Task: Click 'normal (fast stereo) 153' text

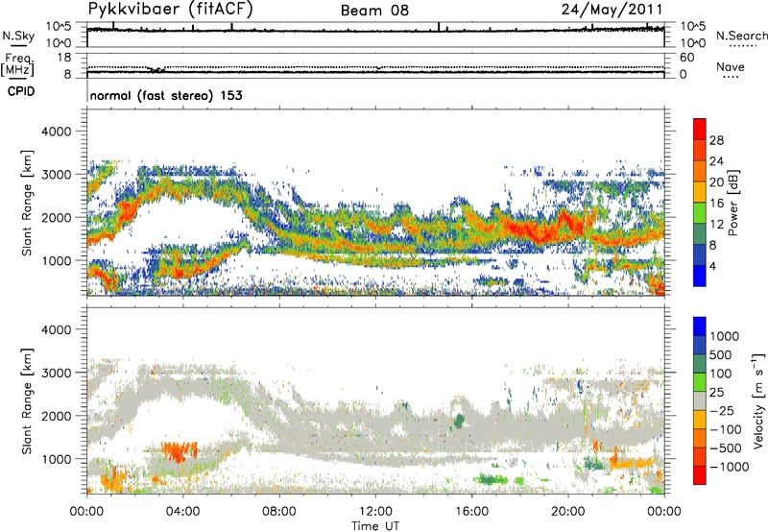Action: [x=166, y=95]
